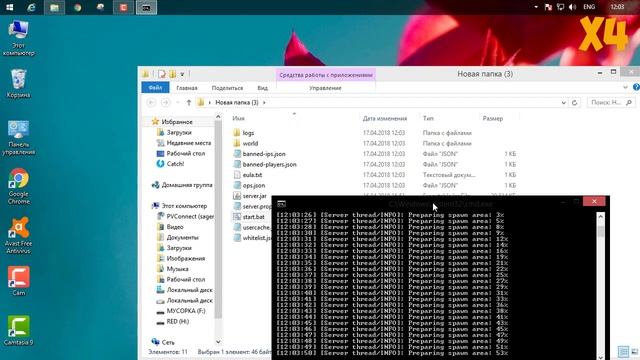Refresh the Explorer folder view

[x=574, y=102]
